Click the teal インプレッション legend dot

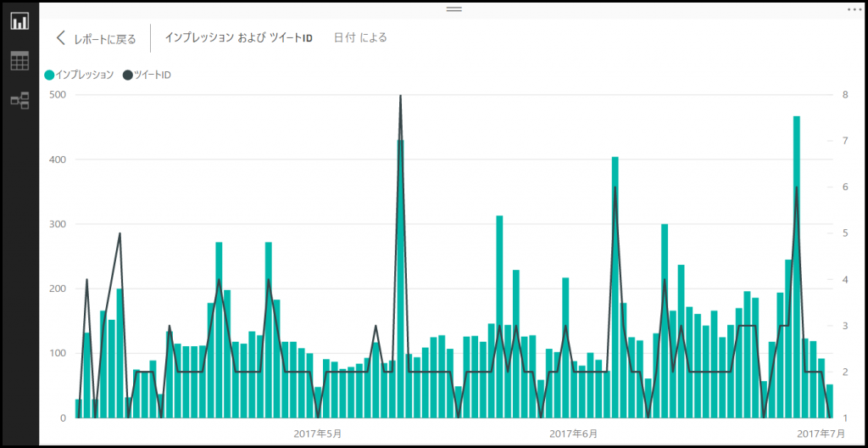point(48,75)
